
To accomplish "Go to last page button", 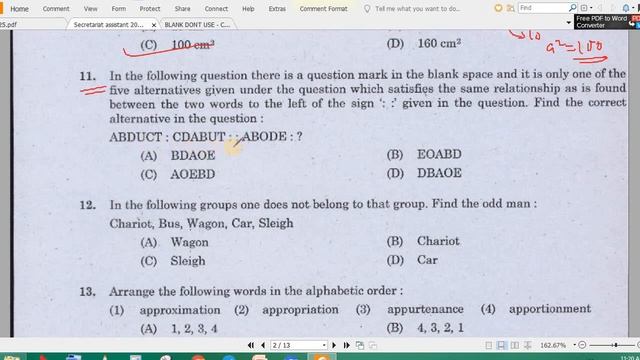I will tap(347, 345).
